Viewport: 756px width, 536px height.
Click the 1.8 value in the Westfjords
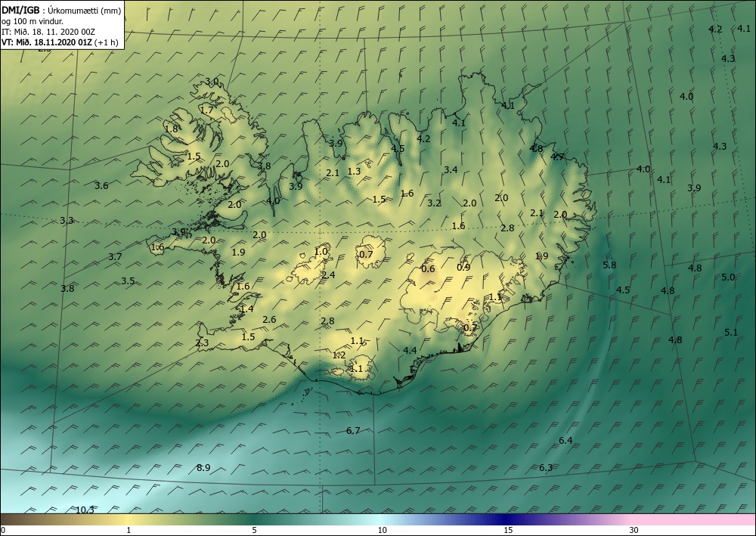[x=171, y=129]
